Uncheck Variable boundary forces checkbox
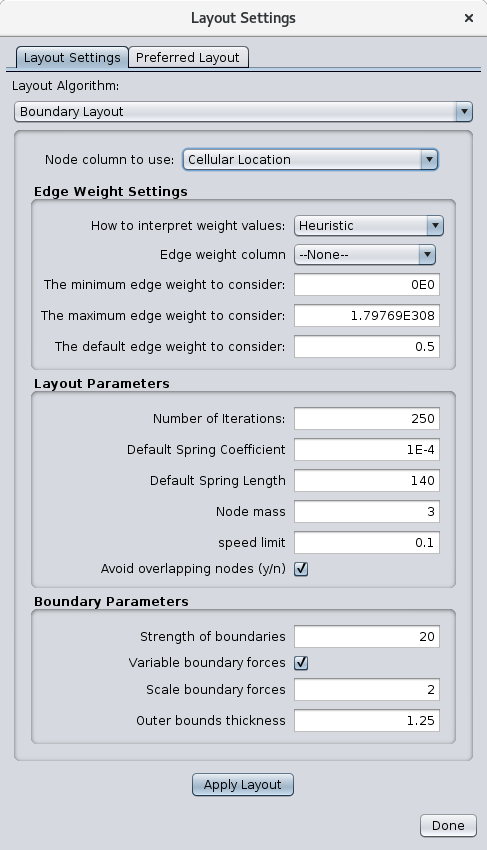This screenshot has height=850, width=487. click(301, 662)
